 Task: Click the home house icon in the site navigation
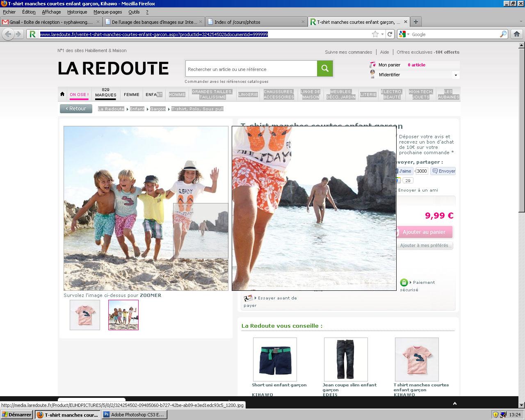(62, 94)
